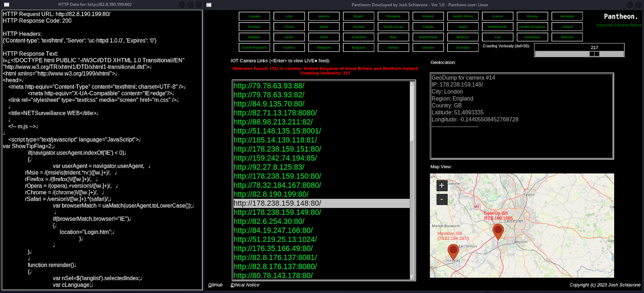Click the South Korea country button
This screenshot has height=293, width=644.
tap(393, 27)
